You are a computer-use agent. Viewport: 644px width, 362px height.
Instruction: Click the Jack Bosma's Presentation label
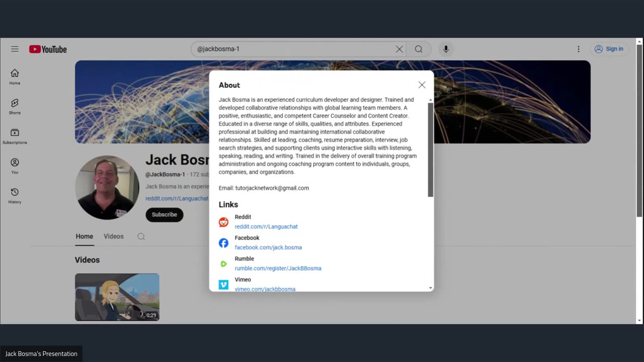pos(41,354)
